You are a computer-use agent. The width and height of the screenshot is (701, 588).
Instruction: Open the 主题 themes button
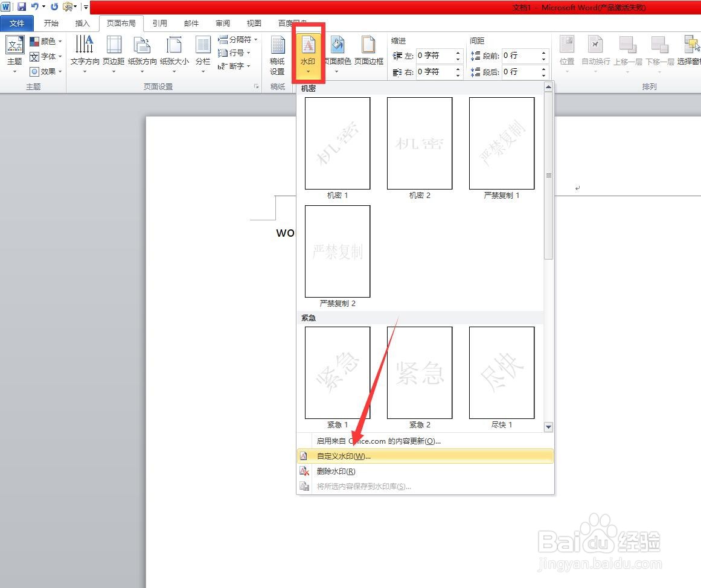(14, 54)
